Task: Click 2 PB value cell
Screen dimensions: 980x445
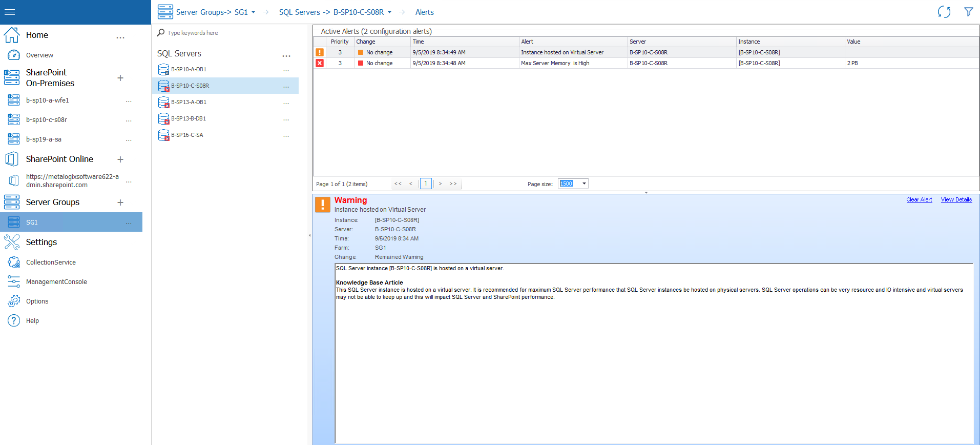Action: point(912,63)
